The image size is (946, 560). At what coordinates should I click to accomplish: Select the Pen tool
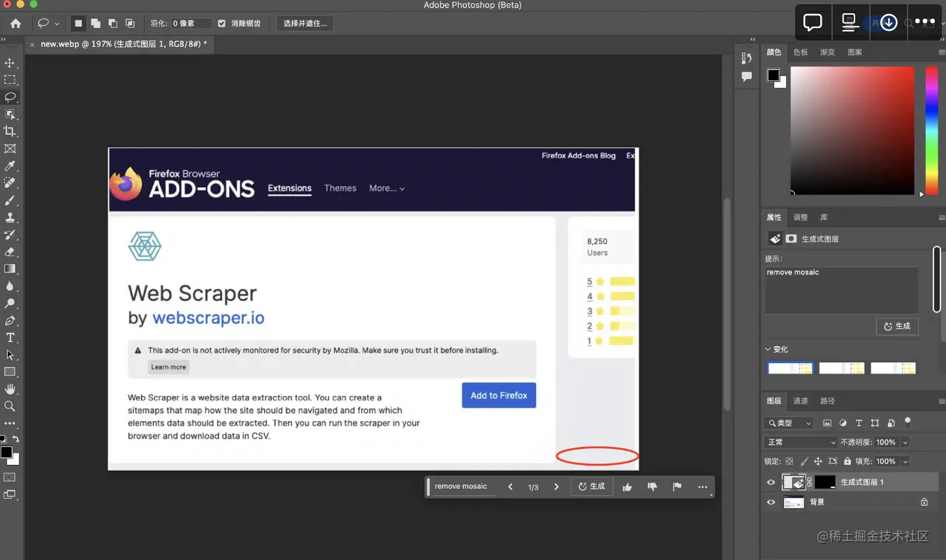[x=10, y=320]
